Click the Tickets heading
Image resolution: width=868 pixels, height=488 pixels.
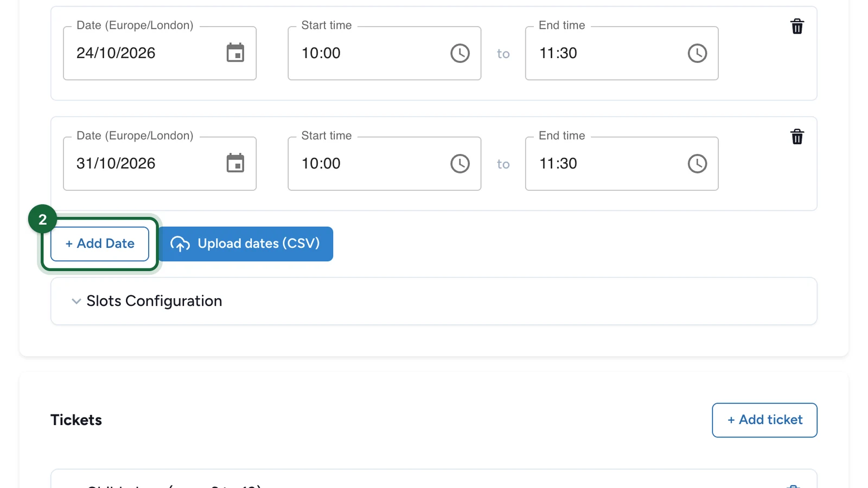[x=76, y=420]
